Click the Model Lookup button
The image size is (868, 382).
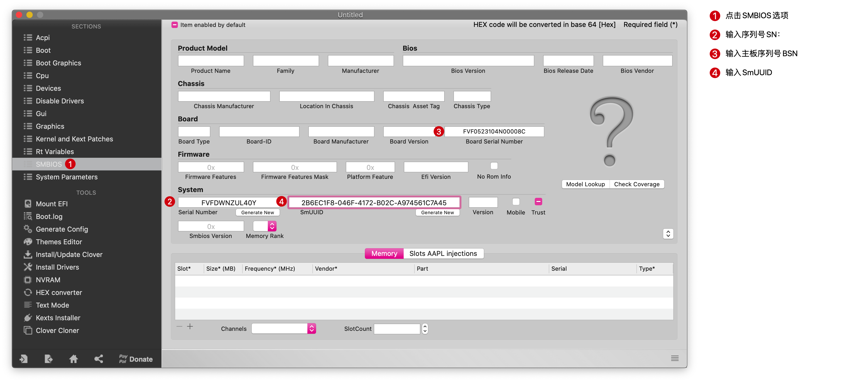(585, 184)
